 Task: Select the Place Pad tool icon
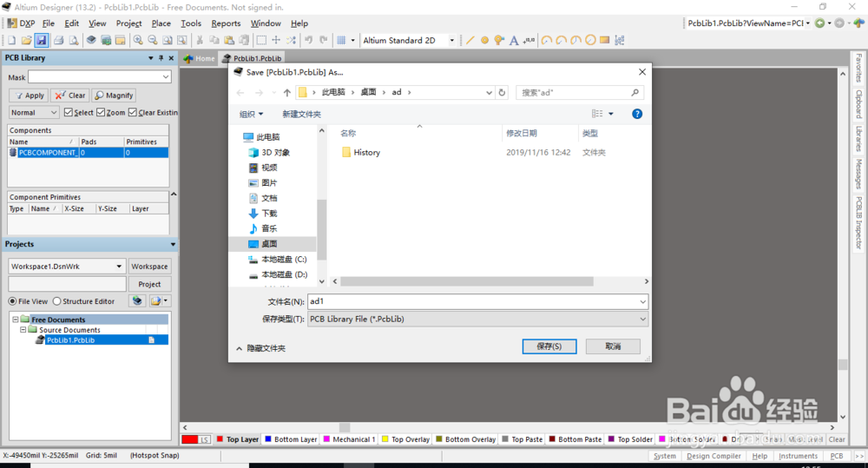coord(484,41)
